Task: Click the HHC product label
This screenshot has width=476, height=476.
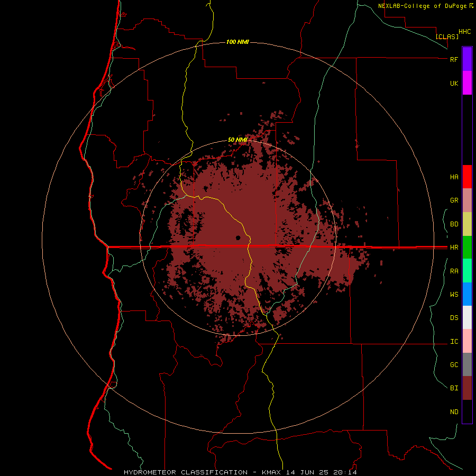Action: (x=465, y=32)
